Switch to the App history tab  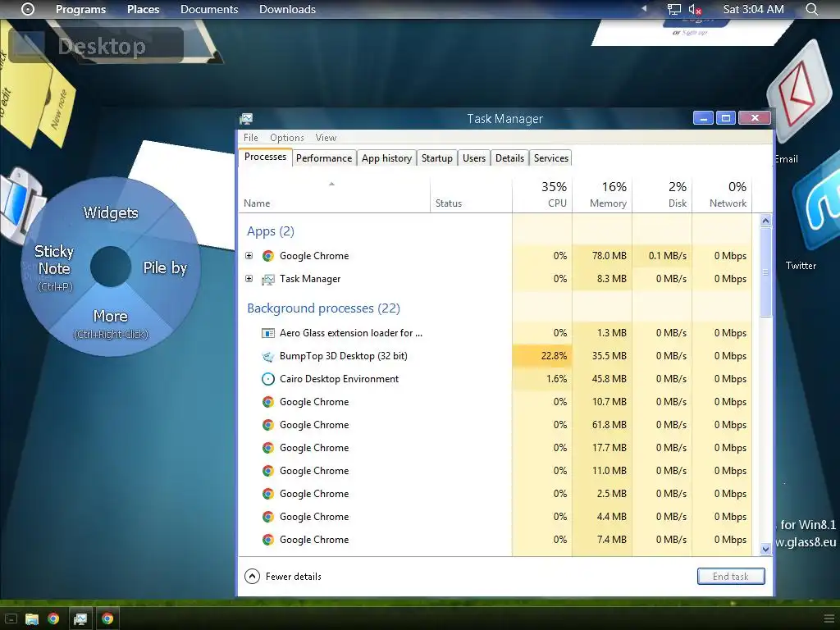[x=387, y=158]
